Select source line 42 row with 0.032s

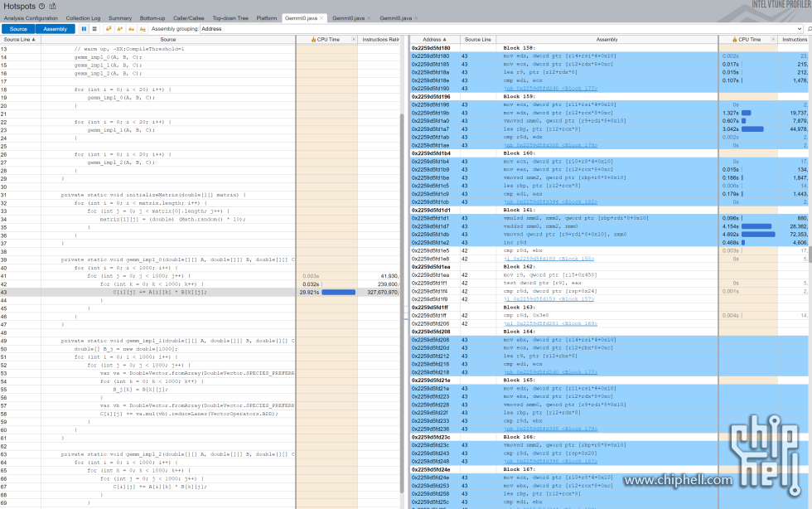(201, 284)
